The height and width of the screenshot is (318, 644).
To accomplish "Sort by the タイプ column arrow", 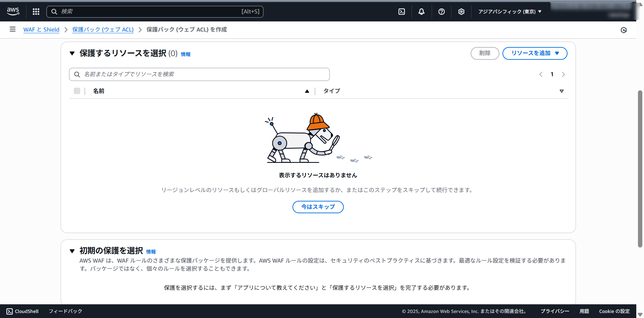I will coord(561,91).
